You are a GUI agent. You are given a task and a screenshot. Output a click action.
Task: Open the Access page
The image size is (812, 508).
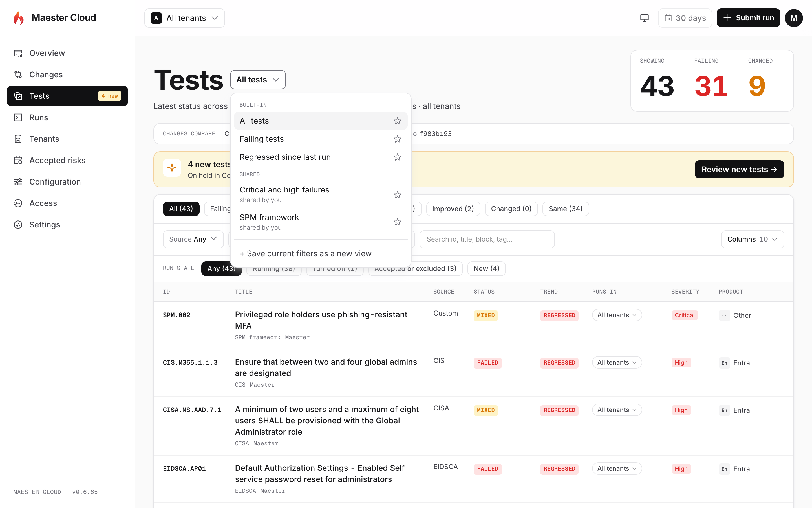click(67, 203)
